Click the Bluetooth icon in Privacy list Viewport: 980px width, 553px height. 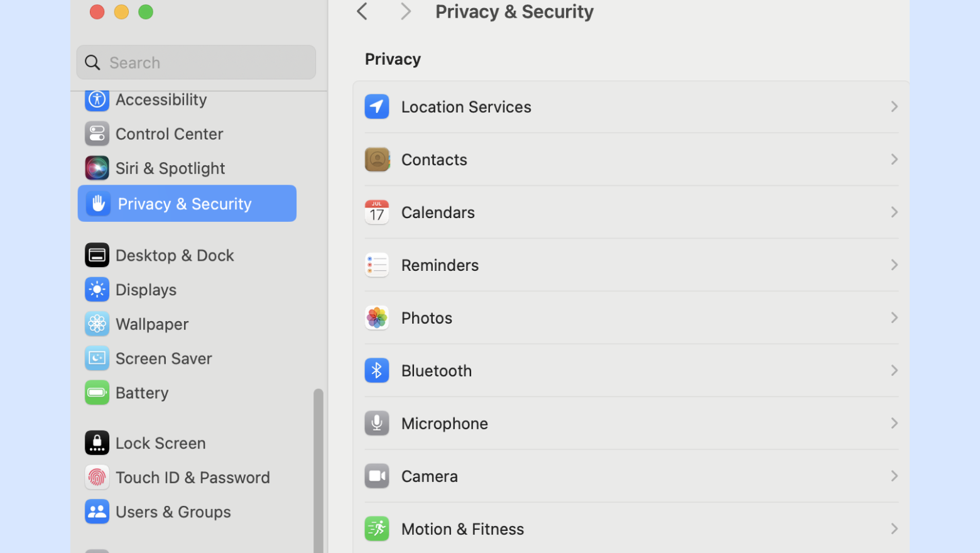click(377, 371)
